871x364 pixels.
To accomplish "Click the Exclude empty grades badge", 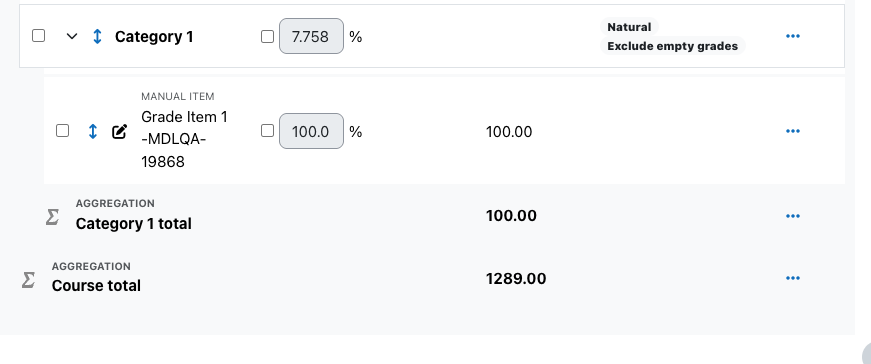I will 672,46.
